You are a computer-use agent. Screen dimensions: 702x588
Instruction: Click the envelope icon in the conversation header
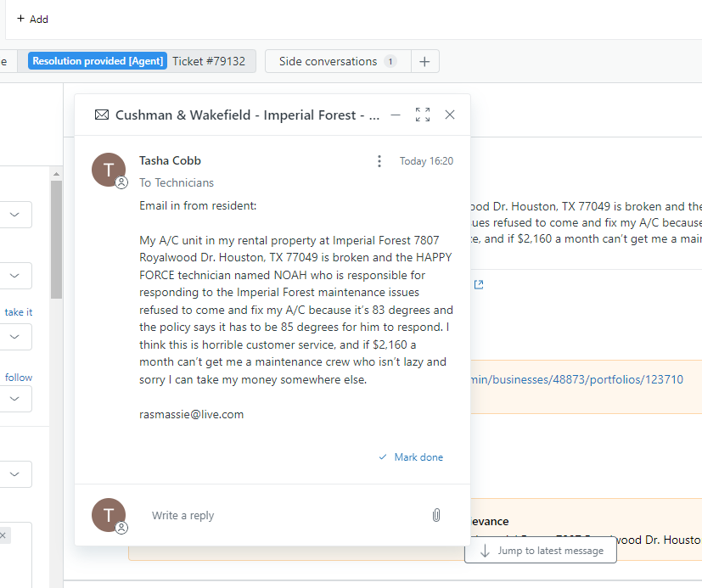pyautogui.click(x=102, y=115)
